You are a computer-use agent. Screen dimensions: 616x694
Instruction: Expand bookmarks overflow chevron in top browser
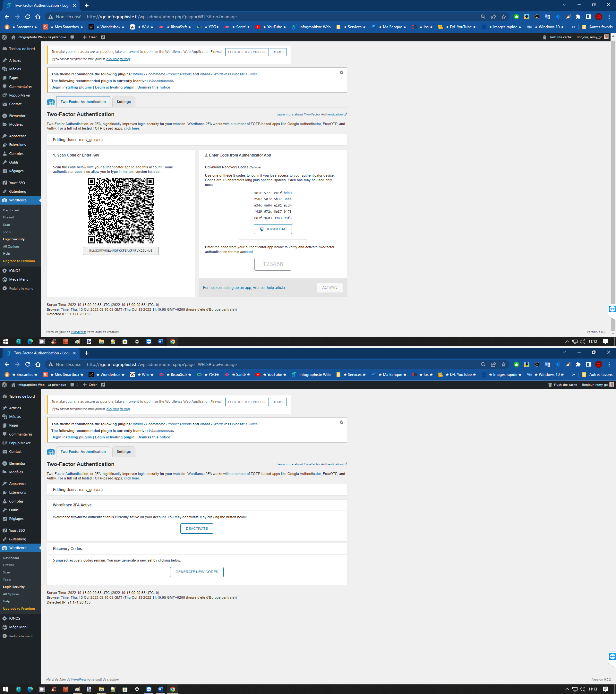coord(574,27)
